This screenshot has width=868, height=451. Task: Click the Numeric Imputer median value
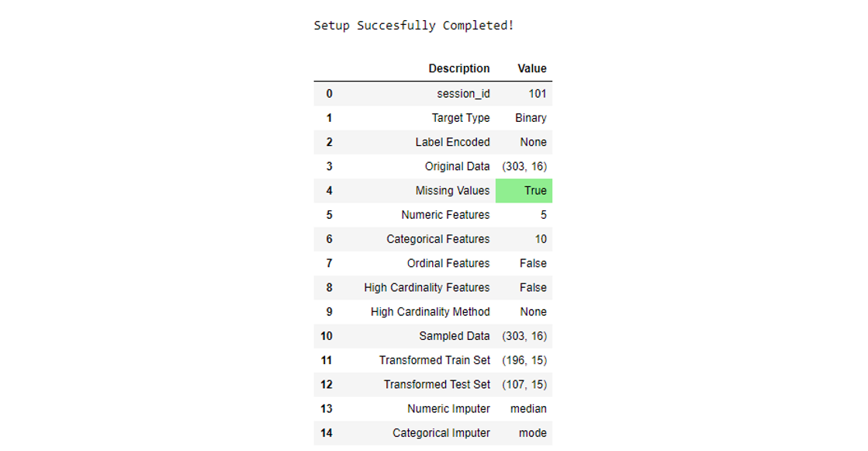pyautogui.click(x=528, y=409)
